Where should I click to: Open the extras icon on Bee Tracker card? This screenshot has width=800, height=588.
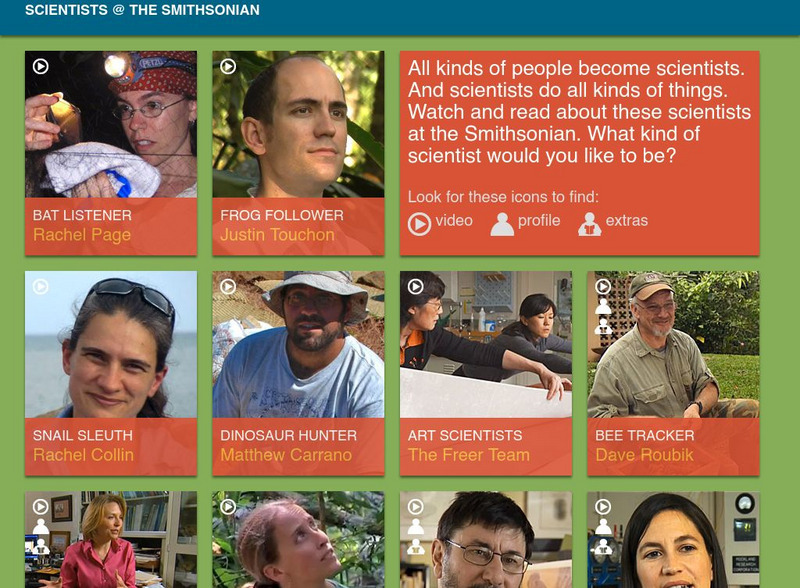603,326
